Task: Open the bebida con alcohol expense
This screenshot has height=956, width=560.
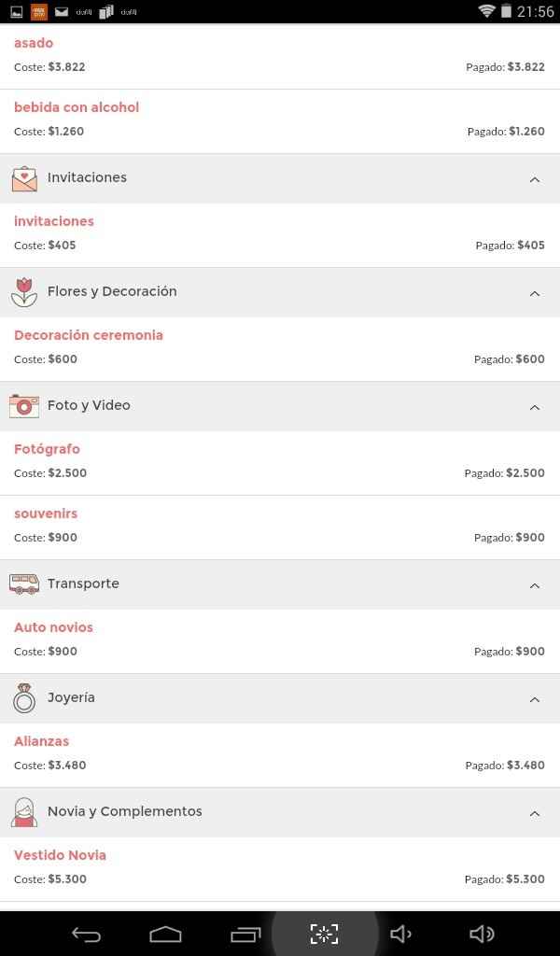Action: tap(280, 121)
